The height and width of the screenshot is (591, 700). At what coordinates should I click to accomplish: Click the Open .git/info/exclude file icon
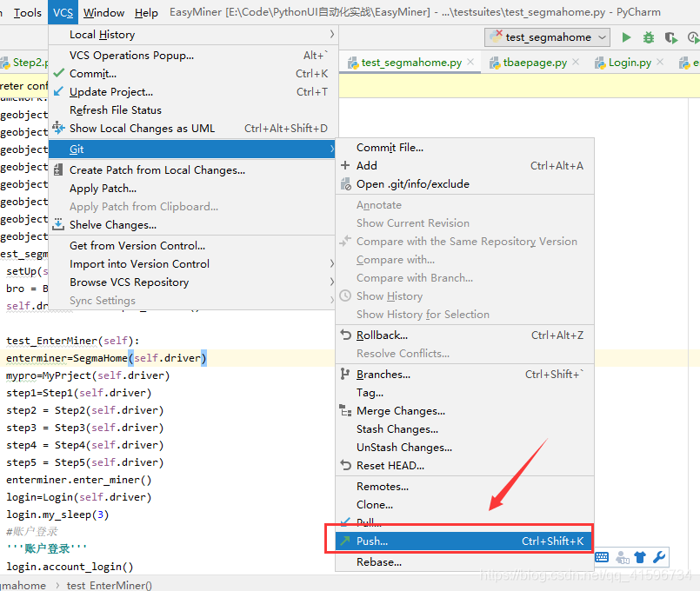[346, 183]
